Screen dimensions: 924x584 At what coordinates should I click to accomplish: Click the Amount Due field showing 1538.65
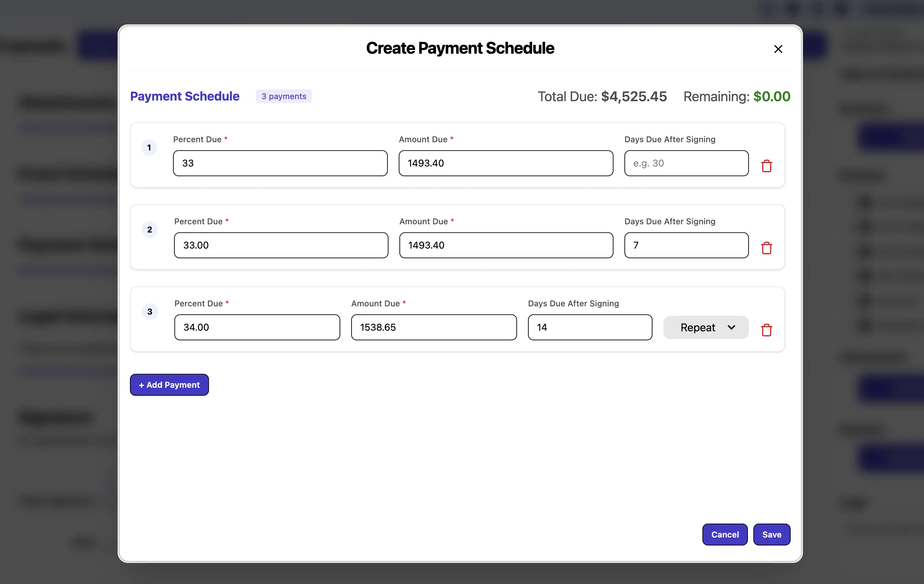[x=434, y=327]
